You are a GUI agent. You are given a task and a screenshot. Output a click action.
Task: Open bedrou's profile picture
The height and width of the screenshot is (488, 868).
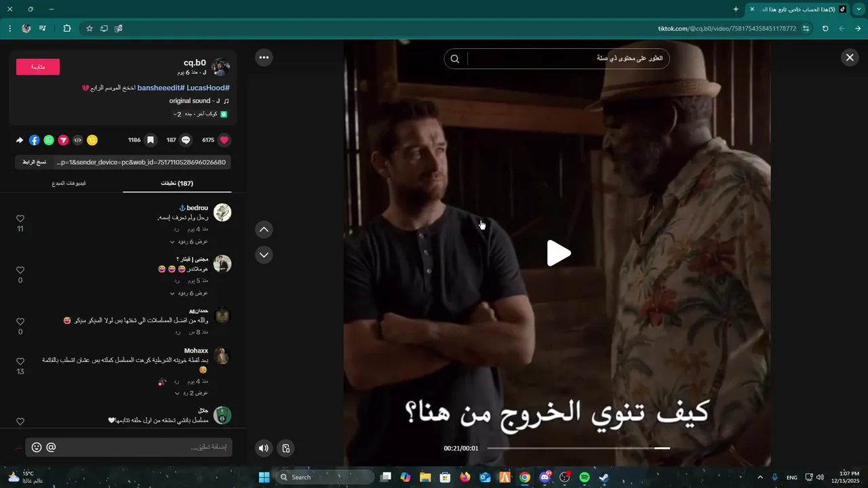pyautogui.click(x=222, y=212)
